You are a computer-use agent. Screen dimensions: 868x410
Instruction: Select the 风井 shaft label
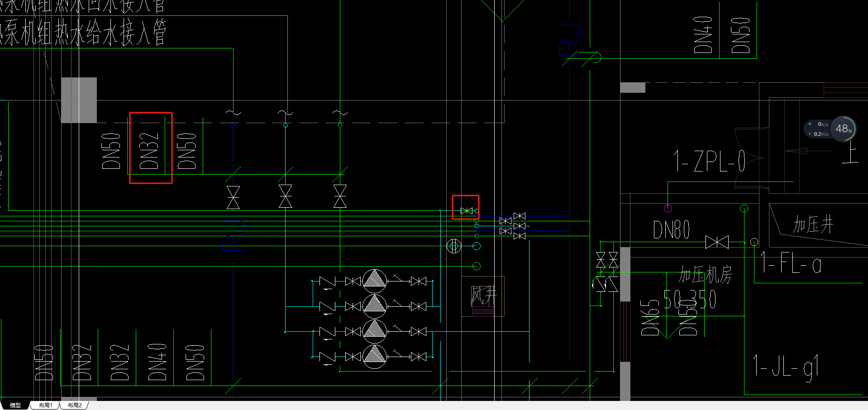483,296
